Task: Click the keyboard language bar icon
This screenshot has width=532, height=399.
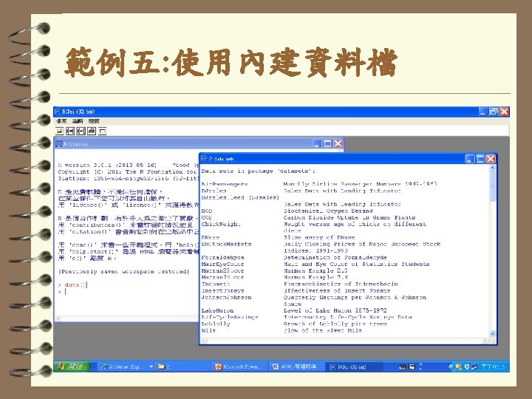Action: click(x=403, y=366)
